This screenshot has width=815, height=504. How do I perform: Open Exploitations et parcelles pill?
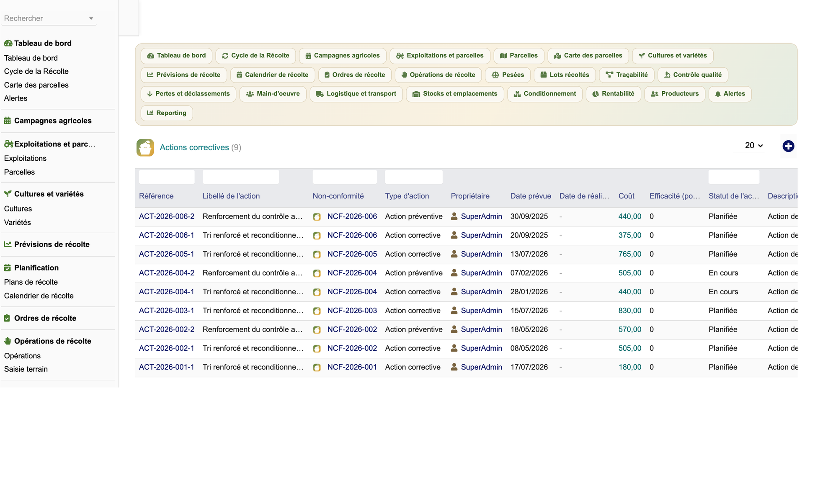[440, 56]
